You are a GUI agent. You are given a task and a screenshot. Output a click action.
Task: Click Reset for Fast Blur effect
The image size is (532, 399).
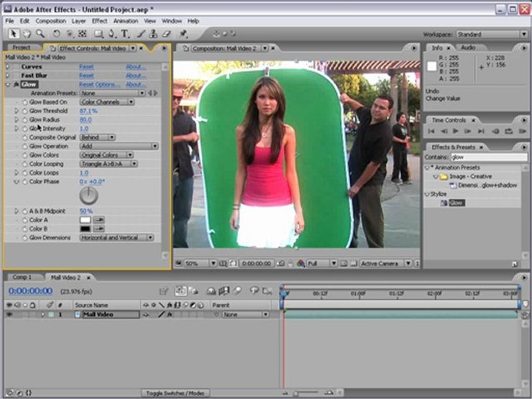(x=86, y=76)
